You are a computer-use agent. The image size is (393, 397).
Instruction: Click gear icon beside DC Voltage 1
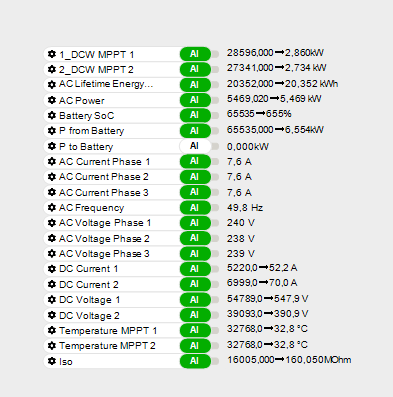[52, 299]
